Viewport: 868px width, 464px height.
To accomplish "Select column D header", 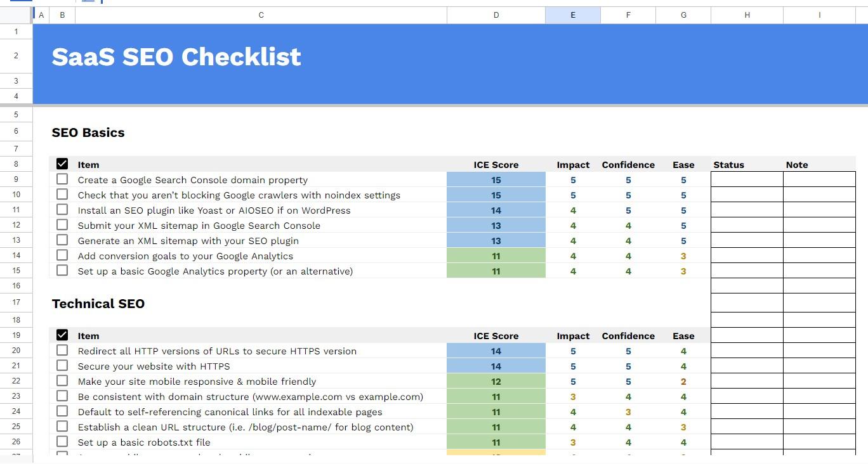I will pyautogui.click(x=496, y=15).
